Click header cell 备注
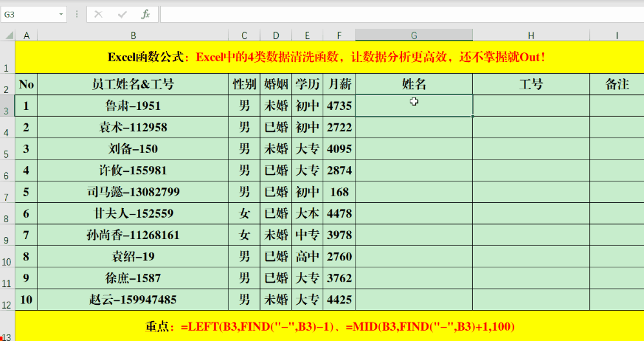This screenshot has height=341, width=644. (x=617, y=84)
